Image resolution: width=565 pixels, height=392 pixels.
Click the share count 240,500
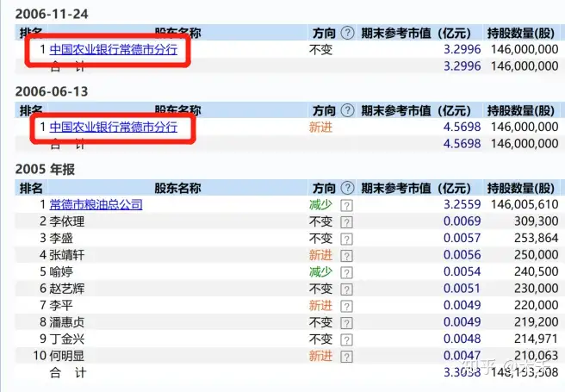tap(537, 271)
